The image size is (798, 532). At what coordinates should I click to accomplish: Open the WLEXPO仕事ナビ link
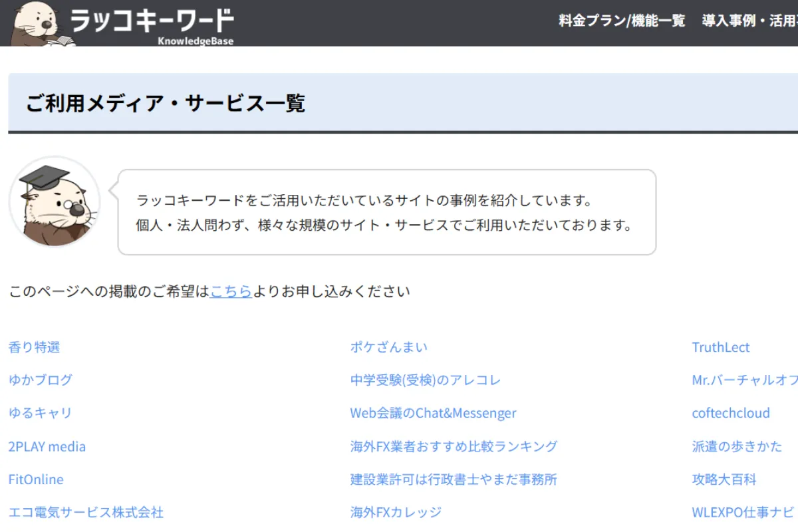tap(743, 512)
